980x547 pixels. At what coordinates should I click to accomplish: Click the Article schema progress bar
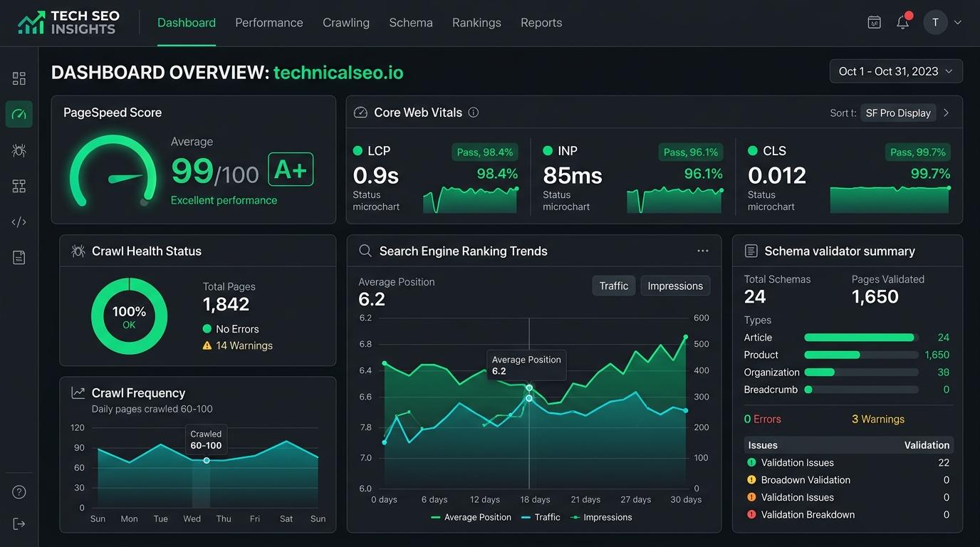coord(861,338)
